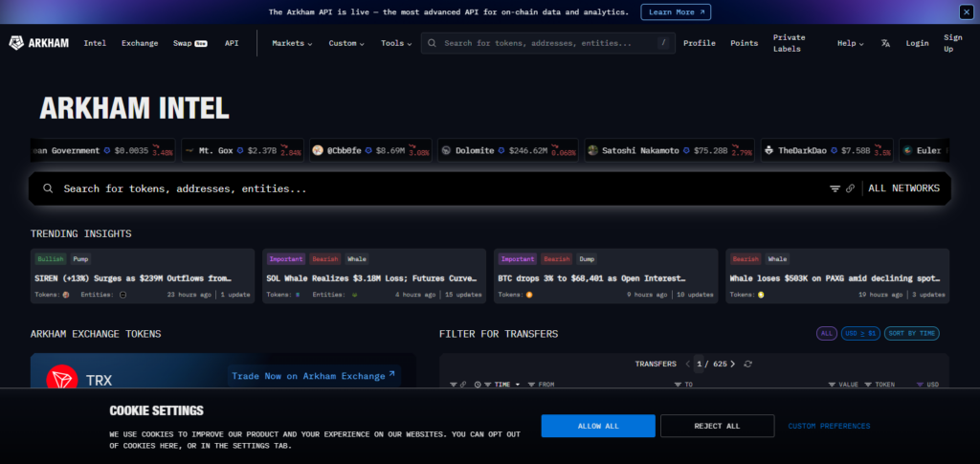
Task: Toggle the SORT BY TIME chip
Action: pyautogui.click(x=912, y=333)
